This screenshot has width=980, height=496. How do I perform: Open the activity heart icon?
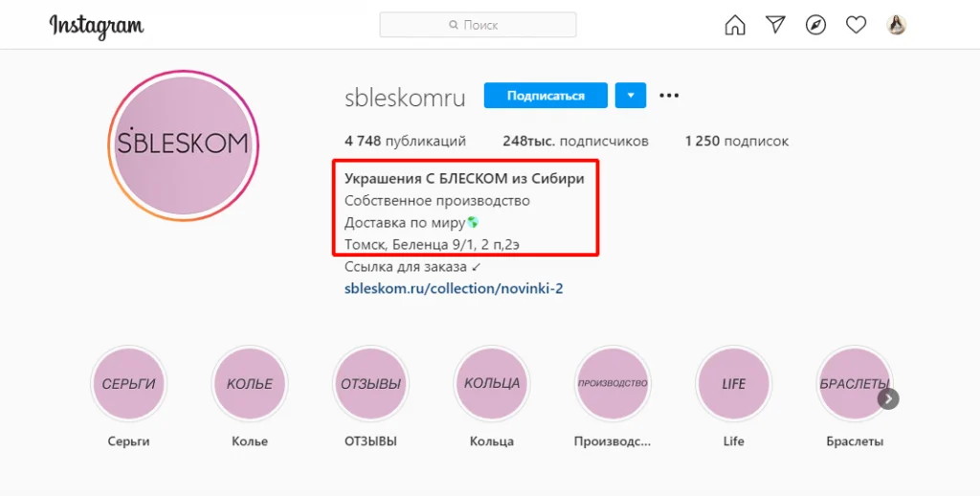[856, 25]
